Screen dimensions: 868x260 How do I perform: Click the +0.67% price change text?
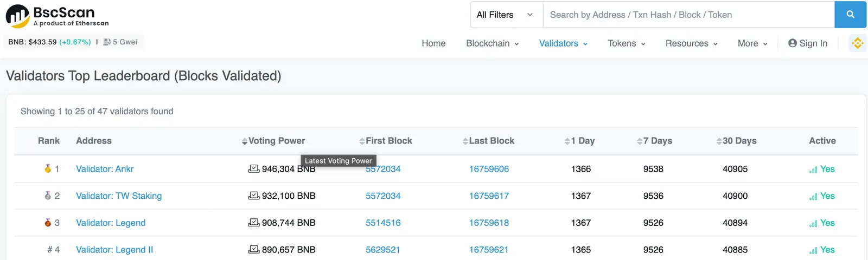(75, 42)
